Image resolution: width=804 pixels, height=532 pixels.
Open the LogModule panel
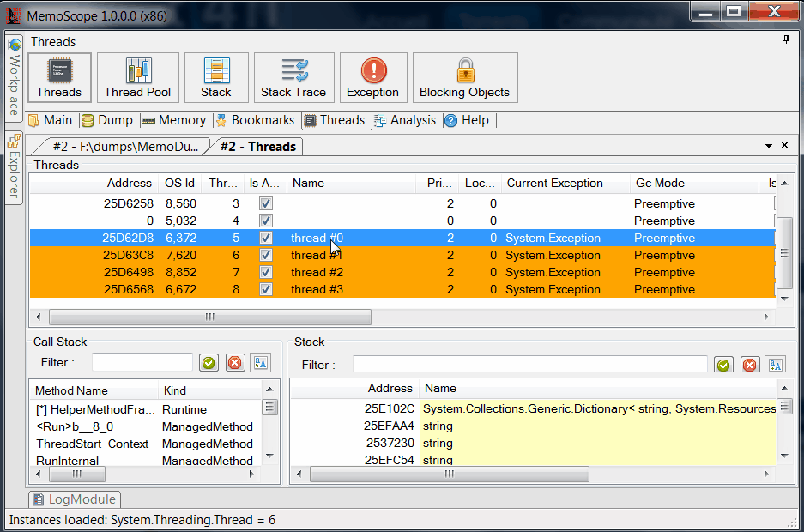(74, 499)
